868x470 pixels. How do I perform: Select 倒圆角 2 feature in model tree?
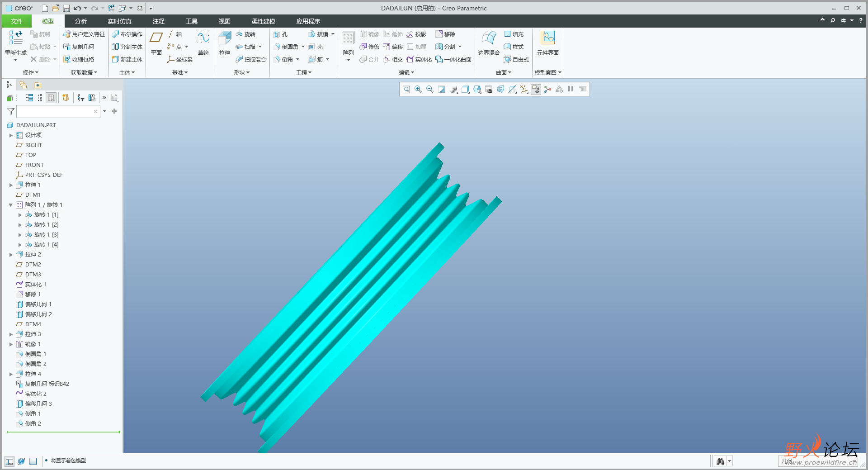(36, 364)
